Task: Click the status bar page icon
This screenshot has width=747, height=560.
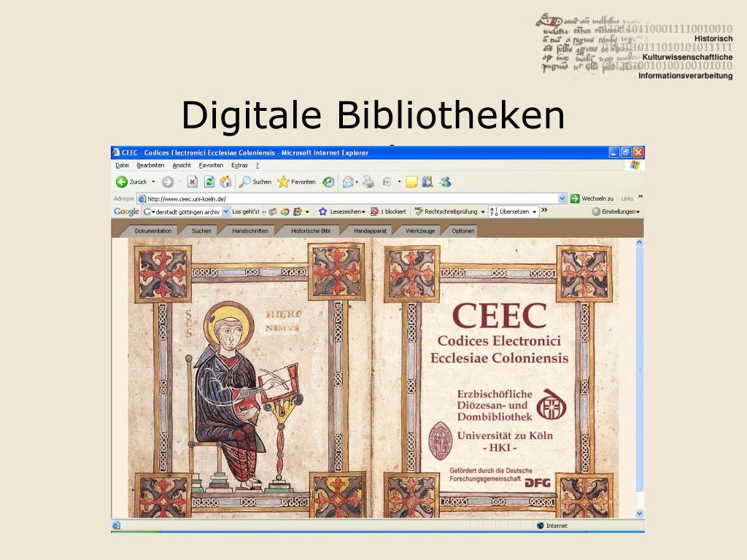Action: [x=116, y=525]
